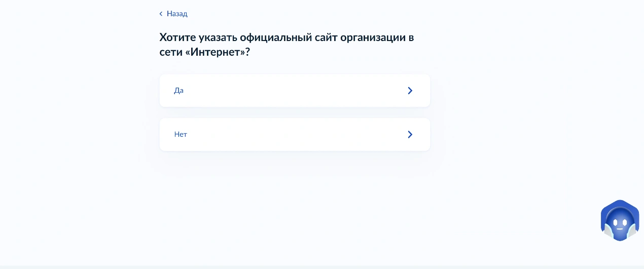Click the headphones on the robot mascot
This screenshot has height=269, width=644.
[608, 230]
